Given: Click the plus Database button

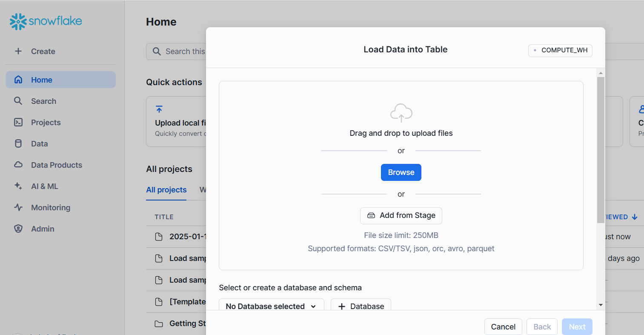Looking at the screenshot, I should [361, 306].
